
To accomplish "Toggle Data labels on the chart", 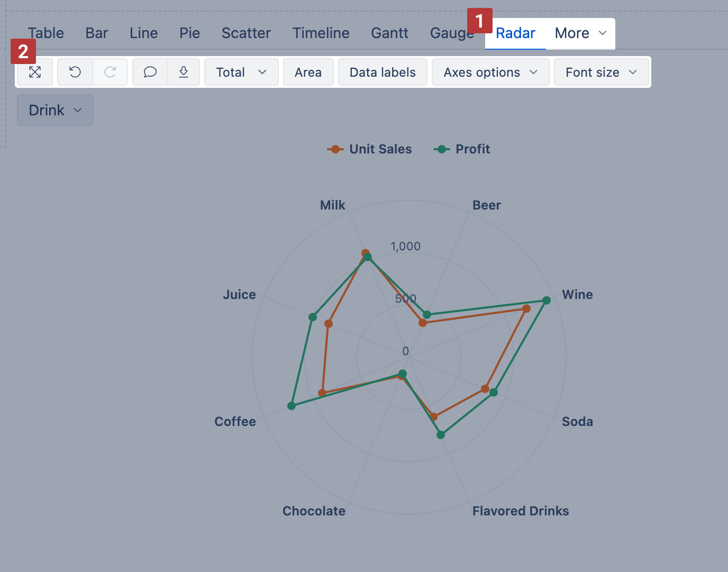I will point(383,72).
